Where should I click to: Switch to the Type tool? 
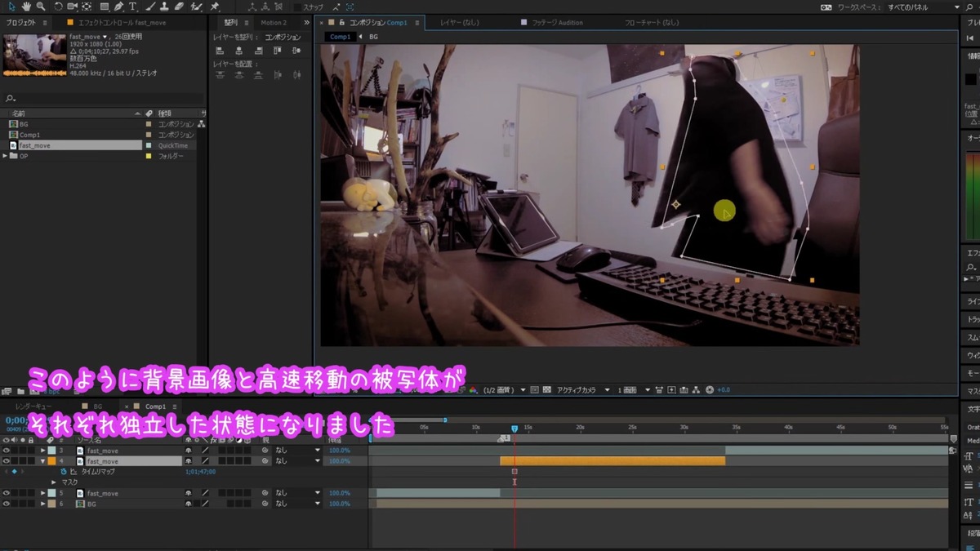click(132, 6)
